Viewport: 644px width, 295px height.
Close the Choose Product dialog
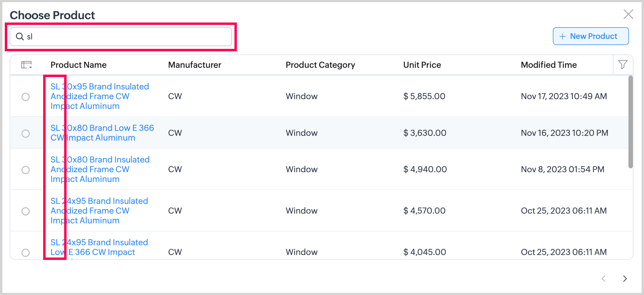pos(628,14)
